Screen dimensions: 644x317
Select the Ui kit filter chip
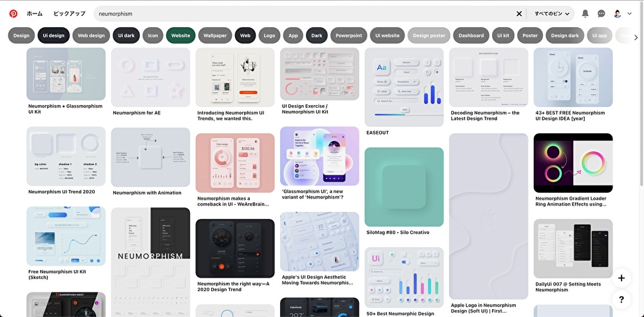click(x=503, y=35)
